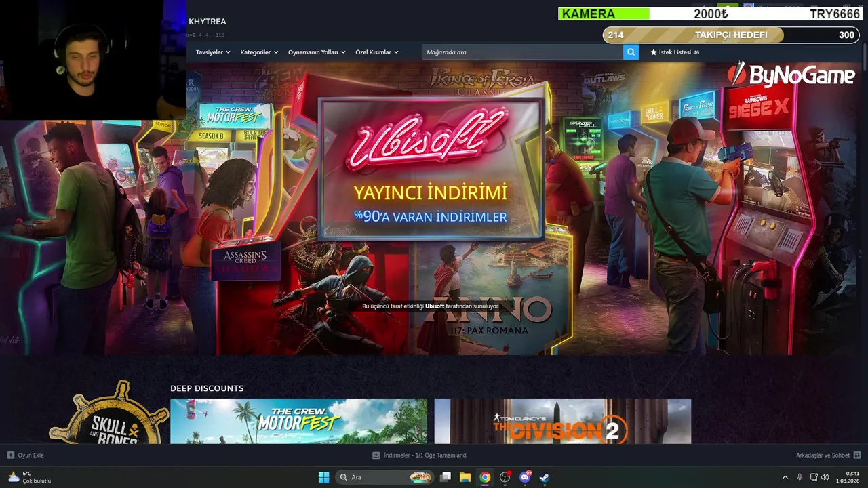Open the clock and date panel
The image size is (868, 488).
[x=848, y=477]
